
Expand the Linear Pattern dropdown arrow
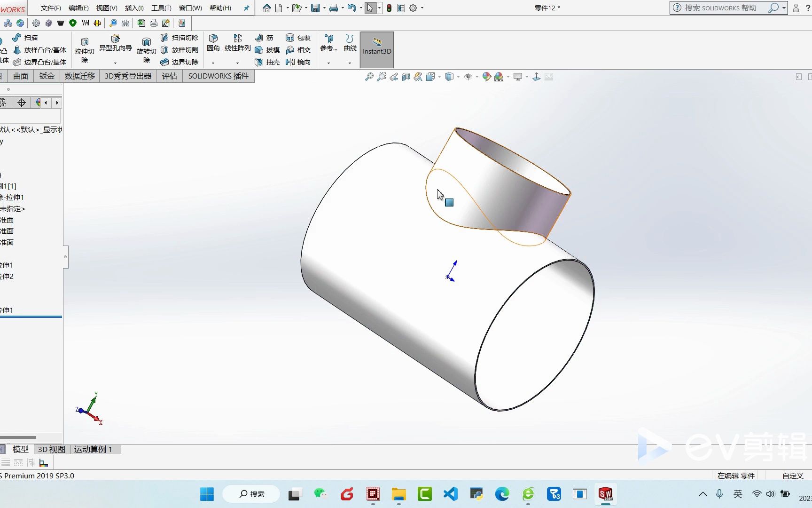(x=237, y=63)
